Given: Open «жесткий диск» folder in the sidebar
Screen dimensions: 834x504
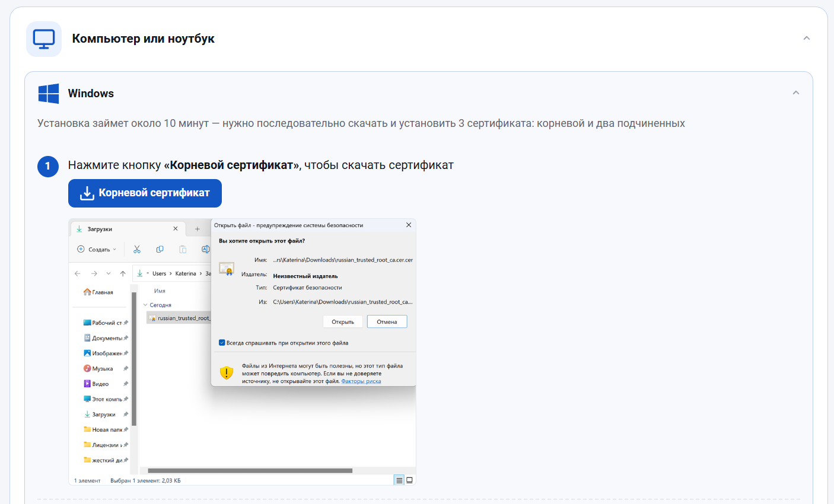Looking at the screenshot, I should click(x=106, y=460).
